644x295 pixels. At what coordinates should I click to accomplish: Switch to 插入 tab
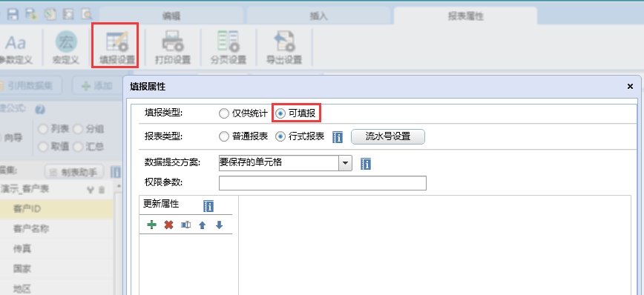pos(318,16)
